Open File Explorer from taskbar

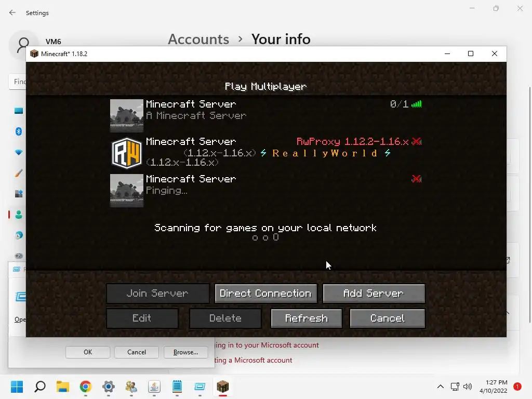tap(63, 387)
